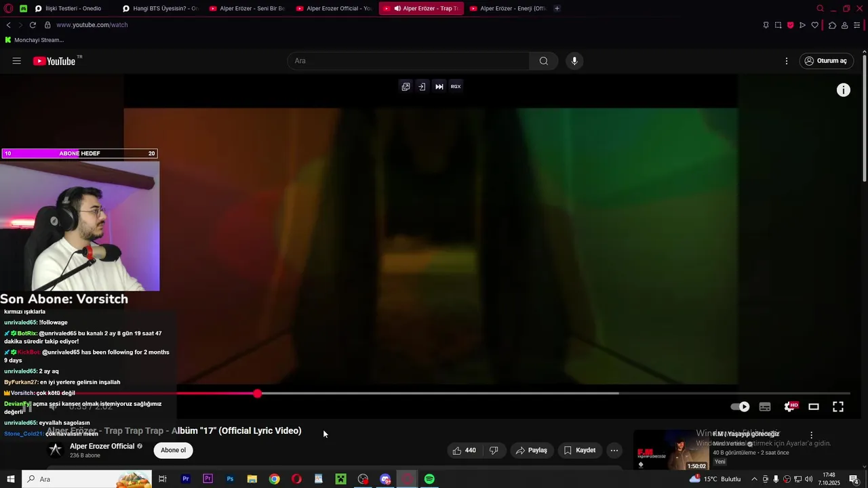The height and width of the screenshot is (488, 868).
Task: Open the F.M Yaşayıp göreceğiz thumbnail
Action: [x=672, y=450]
